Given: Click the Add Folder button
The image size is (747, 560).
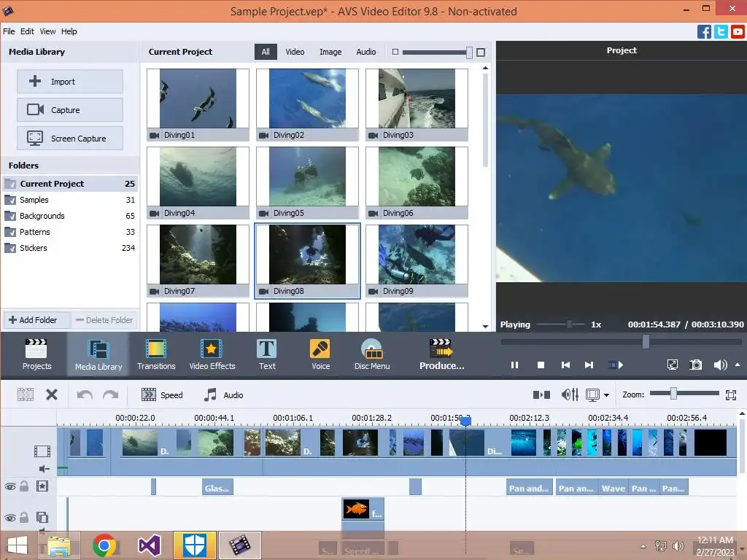Looking at the screenshot, I should [36, 320].
